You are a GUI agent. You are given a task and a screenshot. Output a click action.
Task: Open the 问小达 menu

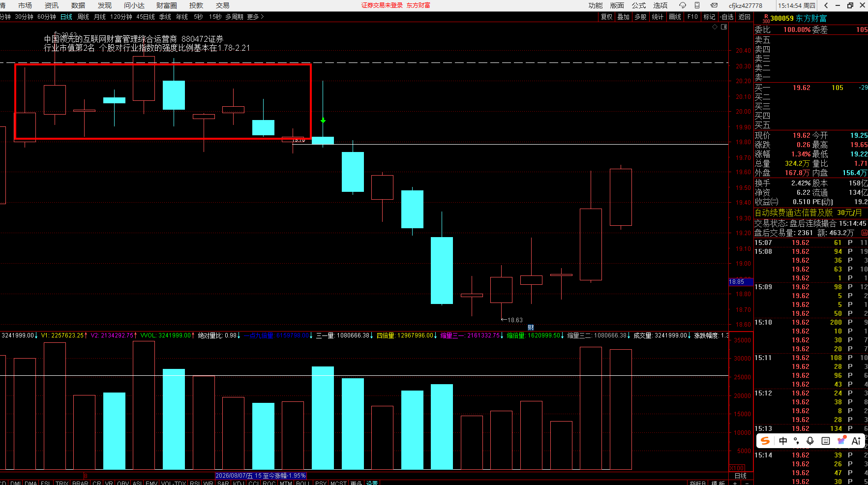click(x=134, y=5)
